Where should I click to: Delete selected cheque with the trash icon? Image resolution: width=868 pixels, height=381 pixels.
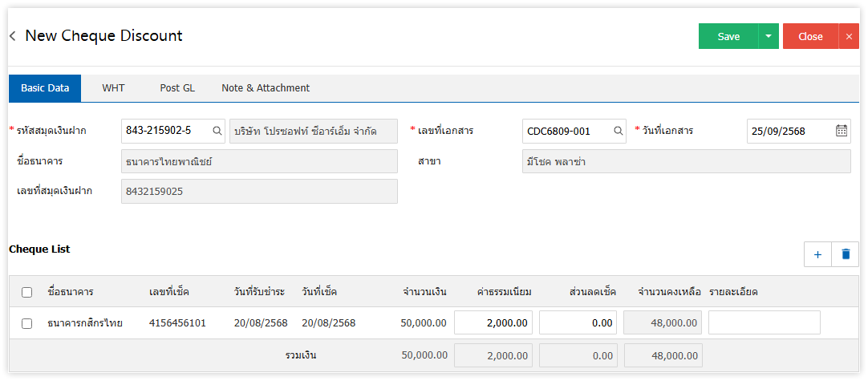(x=845, y=254)
